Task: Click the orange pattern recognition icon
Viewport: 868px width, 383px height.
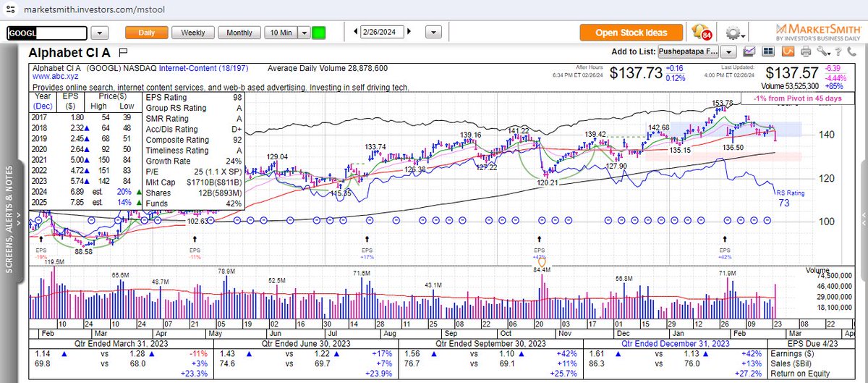Action: tap(786, 51)
